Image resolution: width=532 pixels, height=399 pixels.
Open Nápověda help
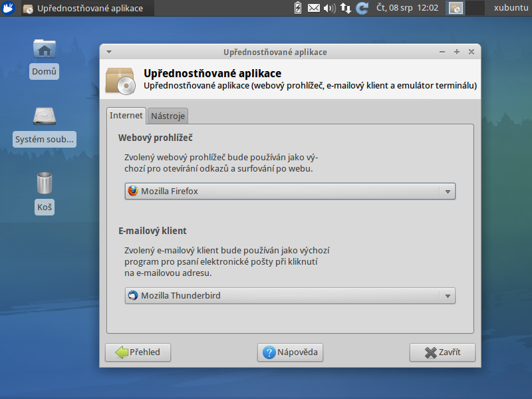click(x=290, y=352)
